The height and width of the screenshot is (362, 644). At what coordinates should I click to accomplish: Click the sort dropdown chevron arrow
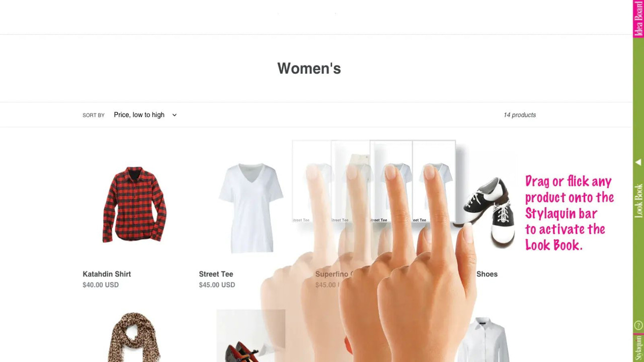point(175,115)
